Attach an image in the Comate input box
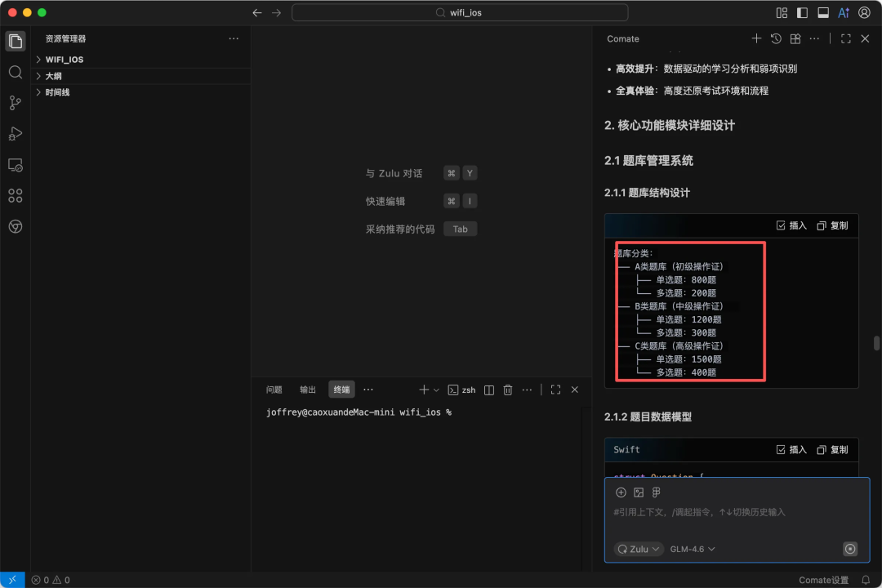The width and height of the screenshot is (882, 588). point(639,492)
